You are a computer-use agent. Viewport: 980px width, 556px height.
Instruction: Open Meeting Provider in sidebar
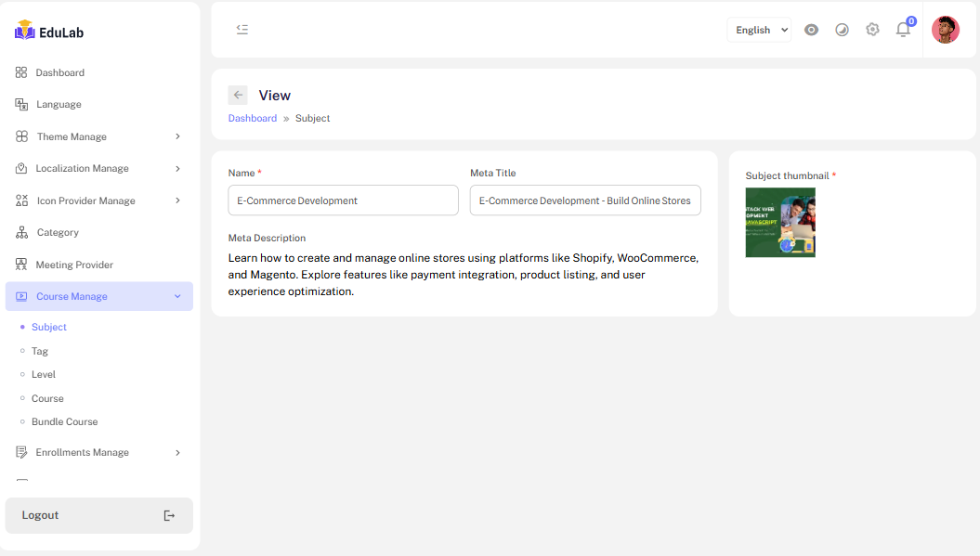74,265
